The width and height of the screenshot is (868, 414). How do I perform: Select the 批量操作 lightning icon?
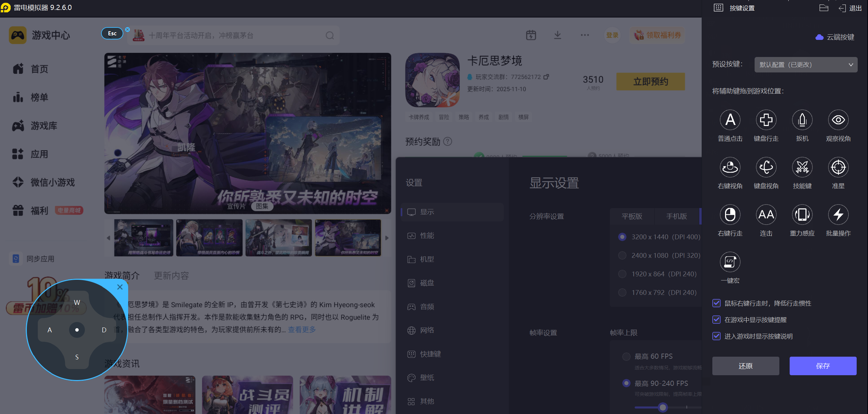pyautogui.click(x=838, y=215)
